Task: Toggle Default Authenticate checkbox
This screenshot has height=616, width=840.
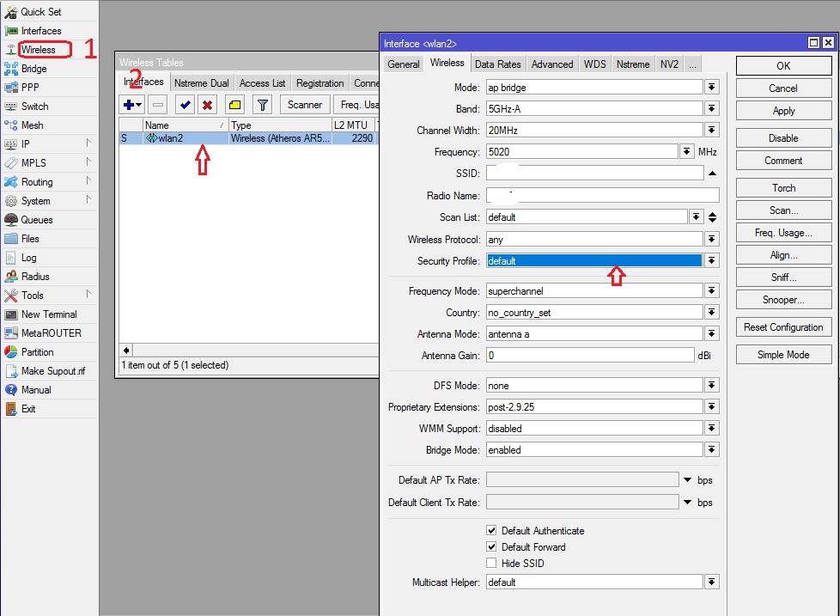Action: [491, 531]
